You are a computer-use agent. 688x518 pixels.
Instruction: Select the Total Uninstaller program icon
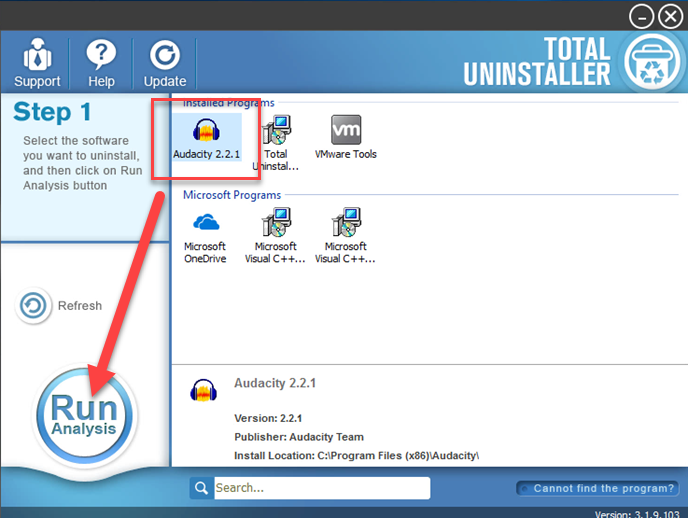point(276,143)
